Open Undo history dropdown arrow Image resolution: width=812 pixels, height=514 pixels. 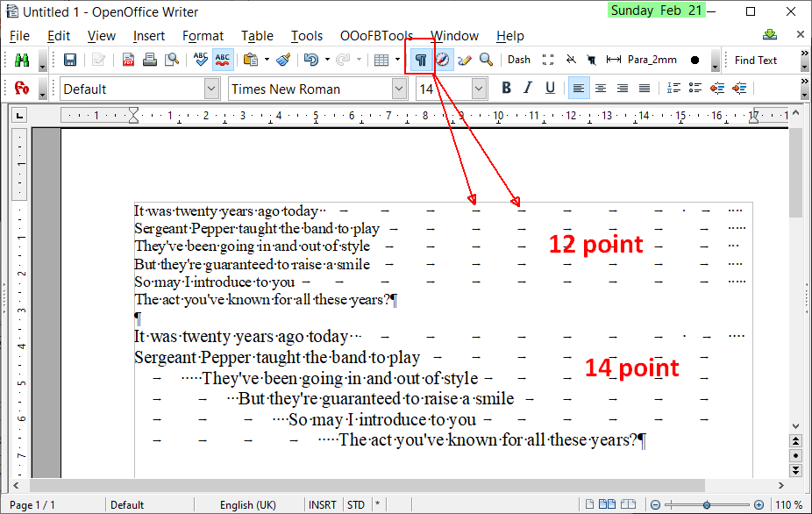pyautogui.click(x=327, y=61)
